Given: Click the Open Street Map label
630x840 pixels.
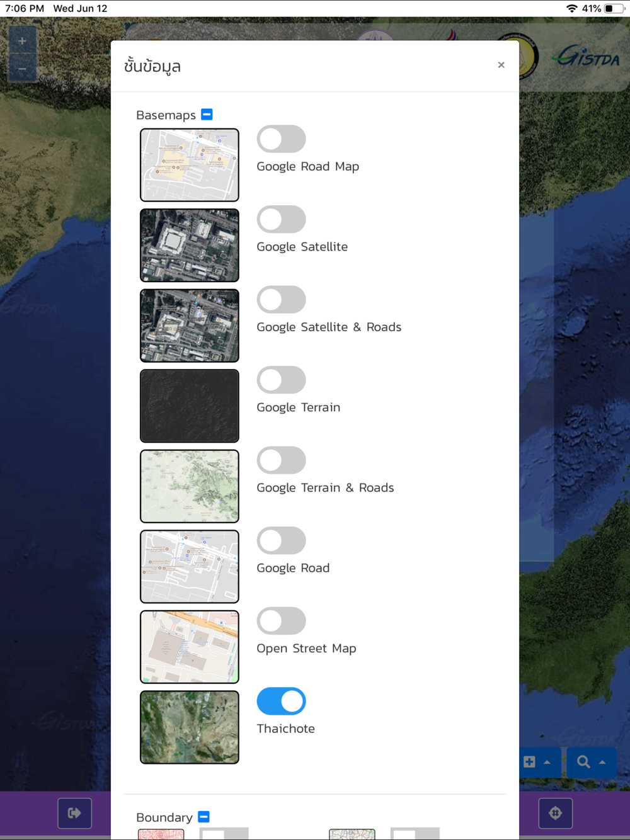Looking at the screenshot, I should (306, 648).
